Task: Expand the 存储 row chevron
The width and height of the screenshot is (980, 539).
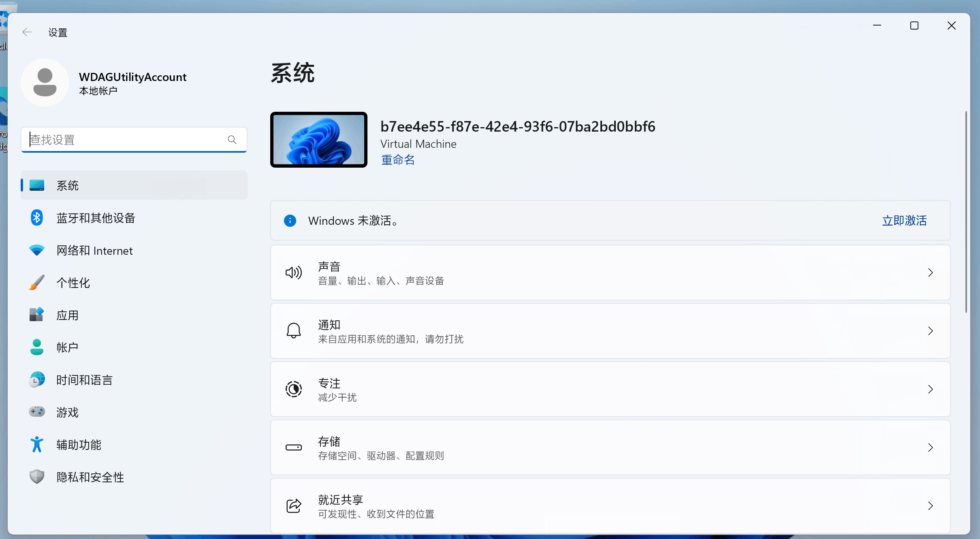Action: point(930,447)
